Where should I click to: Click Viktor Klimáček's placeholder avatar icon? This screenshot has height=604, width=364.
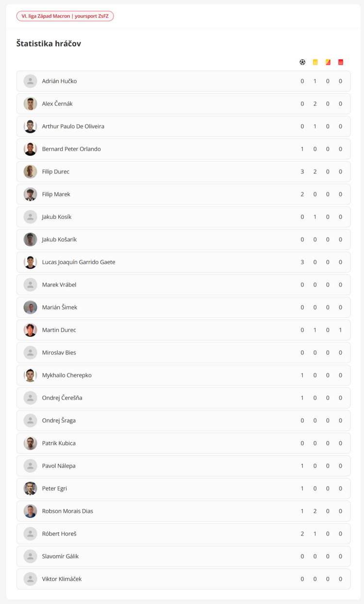30,579
